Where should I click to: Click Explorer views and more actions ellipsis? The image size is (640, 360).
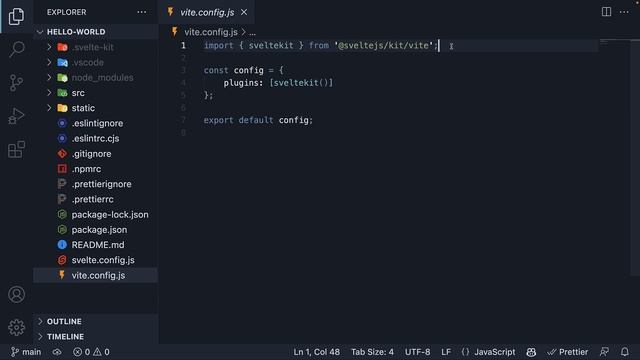pyautogui.click(x=142, y=12)
